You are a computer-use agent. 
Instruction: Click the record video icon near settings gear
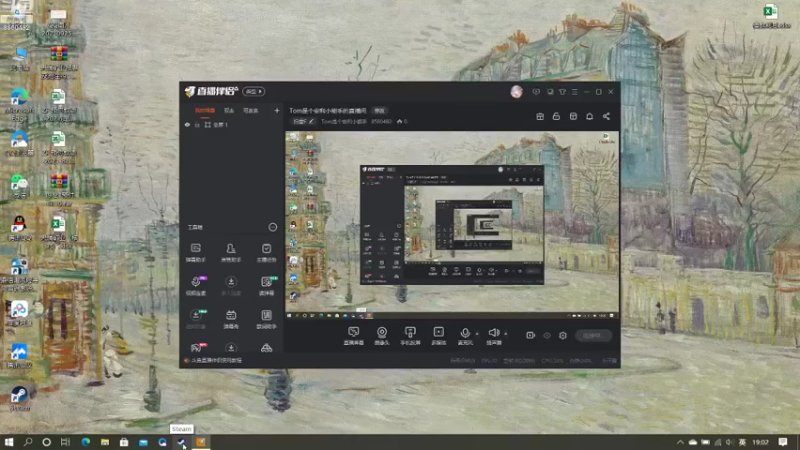(531, 335)
